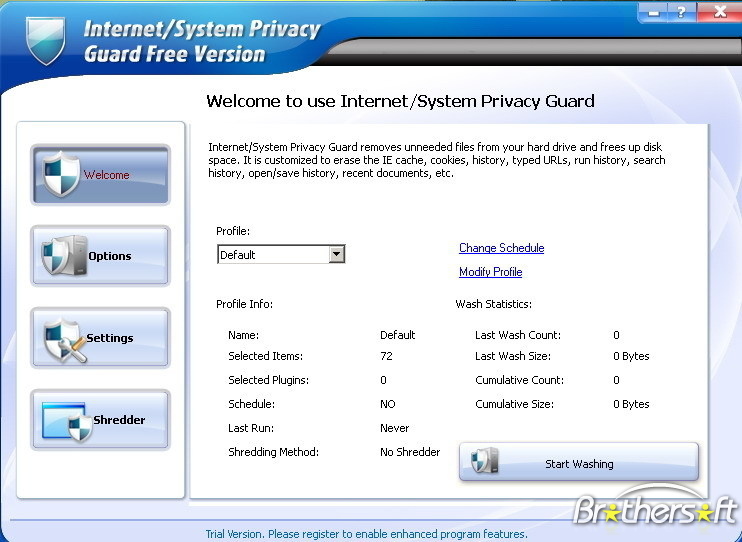Go to the Settings section
Image resolution: width=742 pixels, height=542 pixels.
(100, 338)
